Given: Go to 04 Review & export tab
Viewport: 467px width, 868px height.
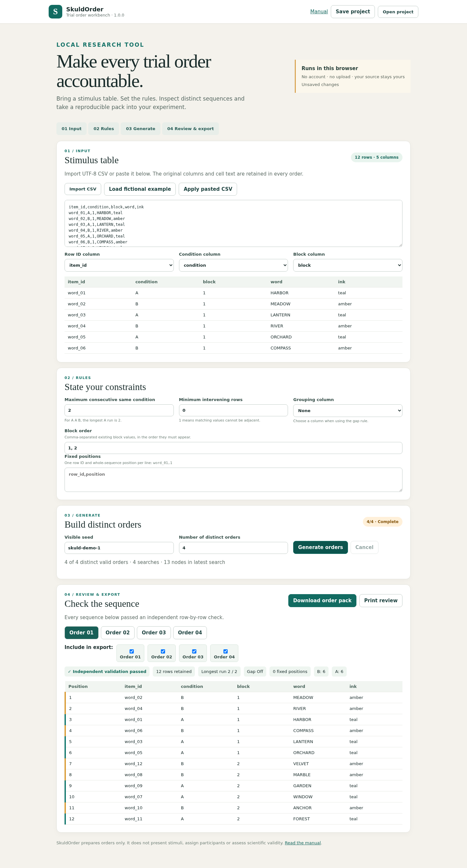Looking at the screenshot, I should coord(191,129).
